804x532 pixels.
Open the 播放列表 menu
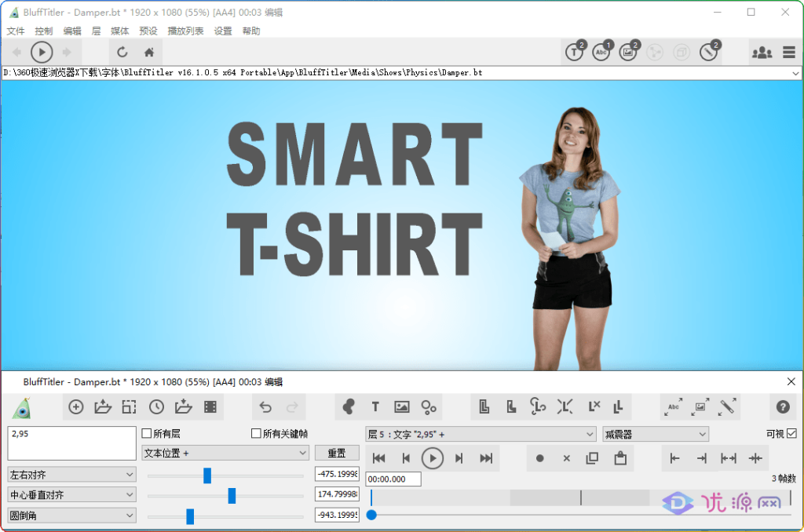pyautogui.click(x=185, y=31)
